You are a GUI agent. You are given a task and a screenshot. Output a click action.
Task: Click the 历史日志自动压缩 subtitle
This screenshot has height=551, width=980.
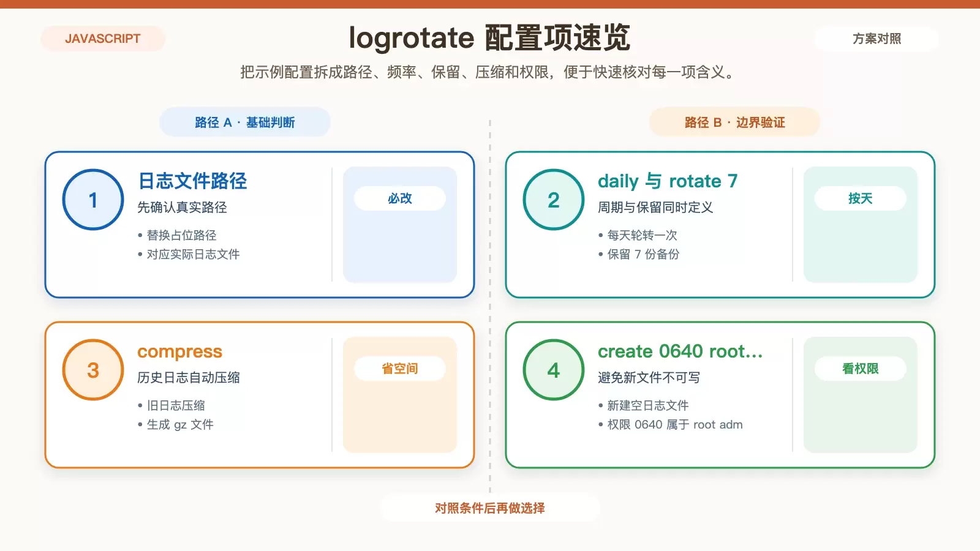coord(189,378)
